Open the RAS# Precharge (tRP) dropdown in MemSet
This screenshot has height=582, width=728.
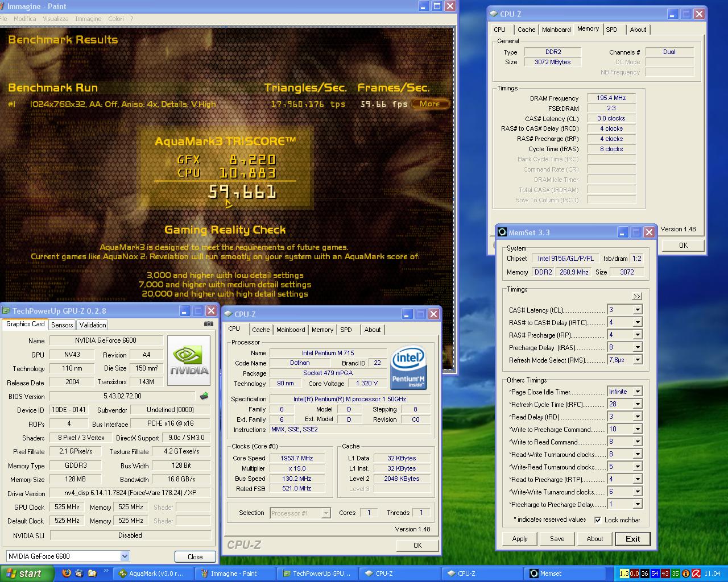638,335
